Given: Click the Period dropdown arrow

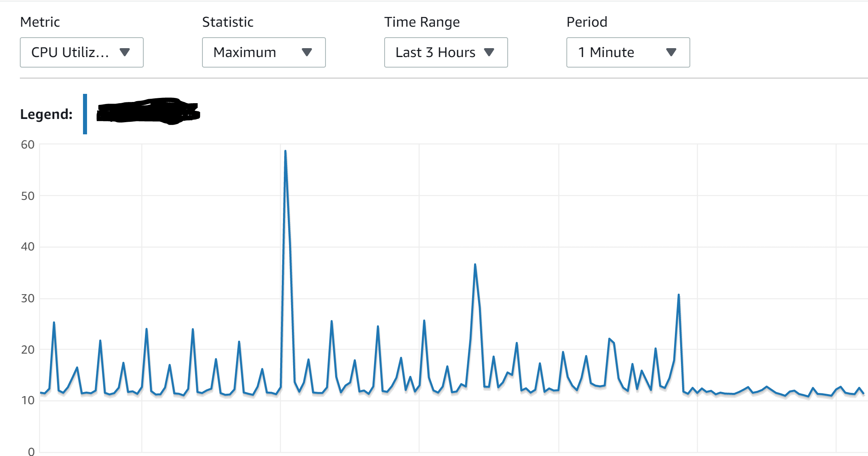Looking at the screenshot, I should pyautogui.click(x=671, y=52).
